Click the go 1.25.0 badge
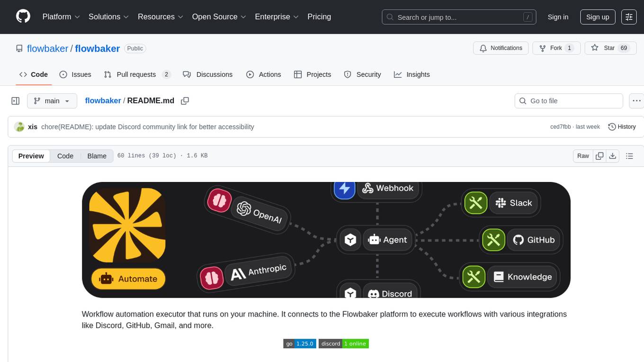The image size is (644, 362). (x=300, y=344)
